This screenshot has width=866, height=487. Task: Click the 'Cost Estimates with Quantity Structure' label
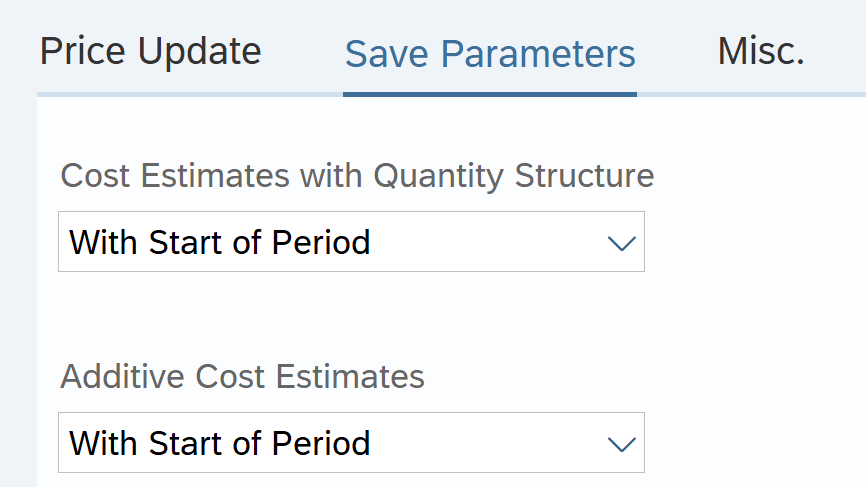click(357, 176)
